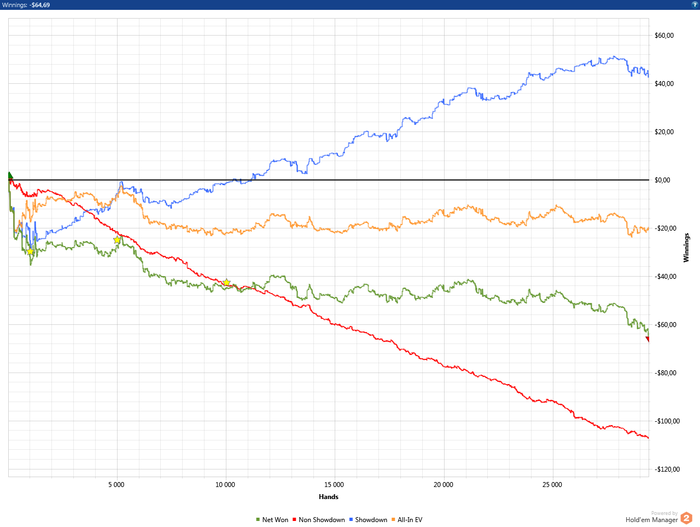Click the Winnings vertical axis label
This screenshot has height=527, width=700.
(x=686, y=247)
